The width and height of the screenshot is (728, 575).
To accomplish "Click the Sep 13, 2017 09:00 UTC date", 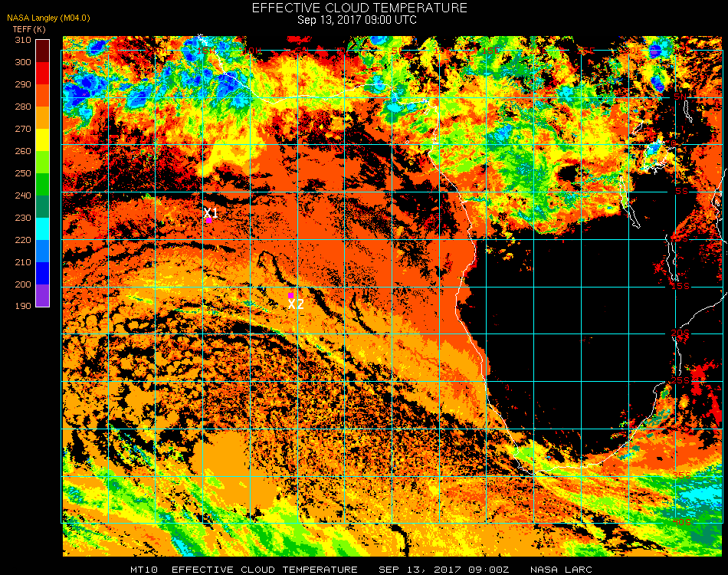I will click(356, 20).
